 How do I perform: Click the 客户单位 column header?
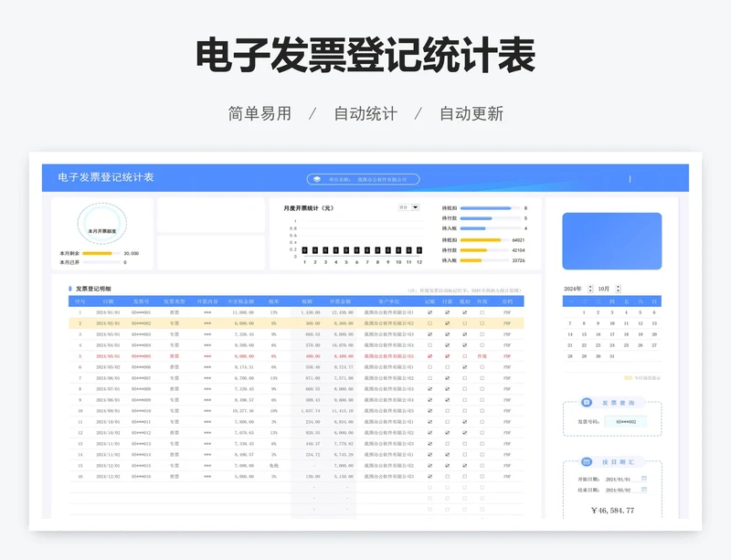click(389, 301)
